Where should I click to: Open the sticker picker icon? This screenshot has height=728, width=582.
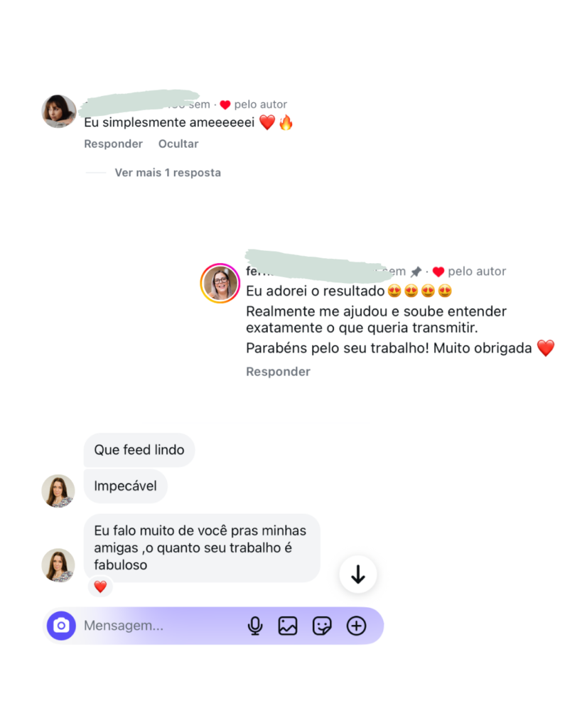322,626
